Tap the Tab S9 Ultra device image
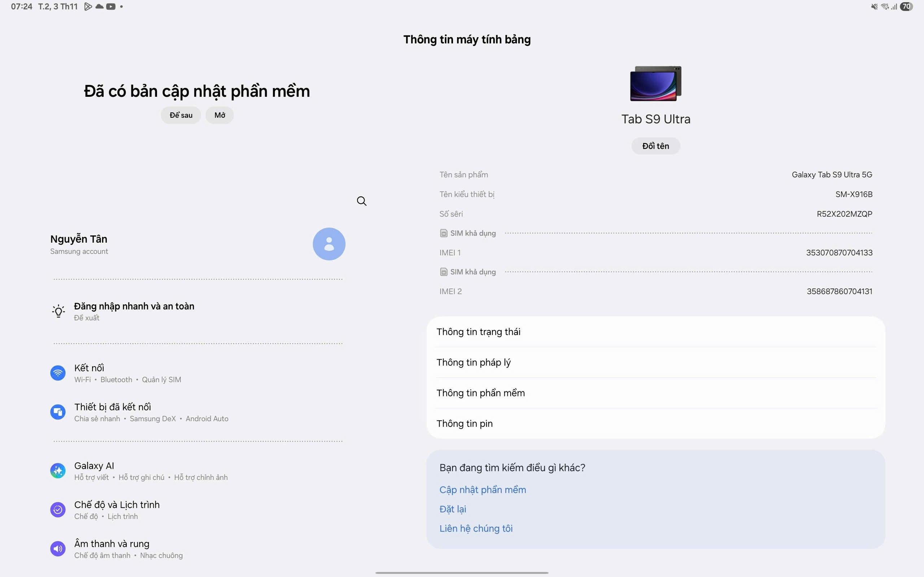This screenshot has height=577, width=924. (x=655, y=83)
